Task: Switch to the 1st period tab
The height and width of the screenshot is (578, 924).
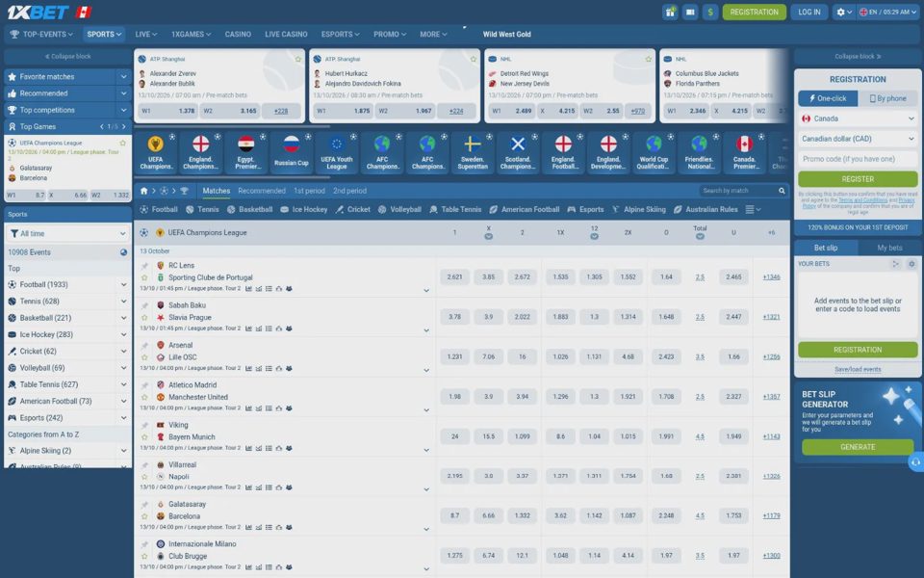Action: point(309,191)
